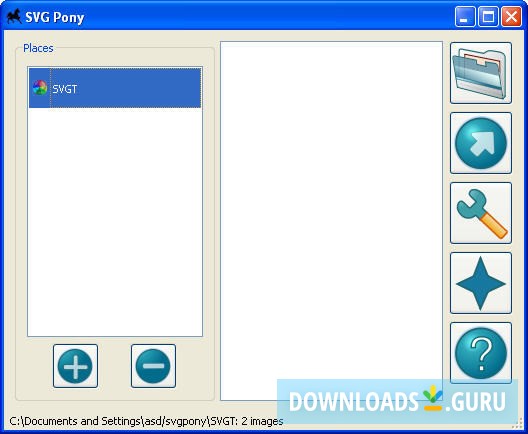The image size is (528, 434).
Task: Click the Places group label
Action: (x=38, y=48)
